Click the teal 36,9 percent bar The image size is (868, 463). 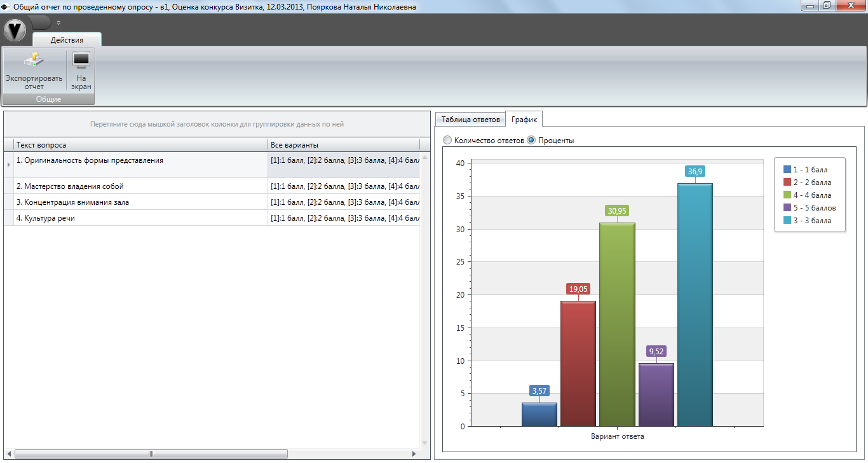tap(695, 305)
